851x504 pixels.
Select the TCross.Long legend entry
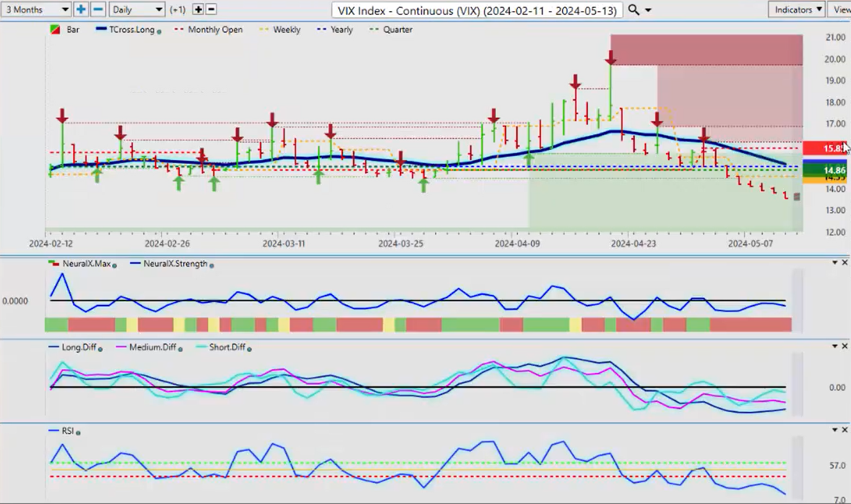[131, 30]
